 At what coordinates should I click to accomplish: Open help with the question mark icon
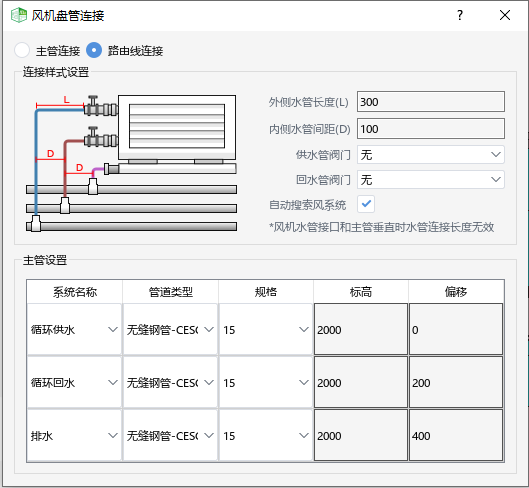click(460, 15)
